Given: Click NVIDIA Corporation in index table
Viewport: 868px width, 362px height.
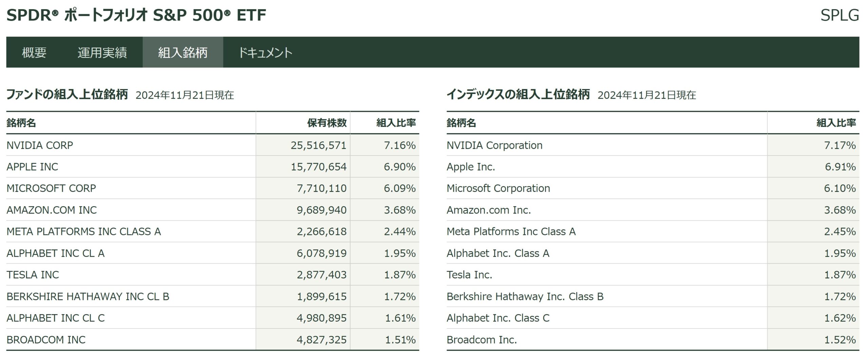Looking at the screenshot, I should point(494,145).
